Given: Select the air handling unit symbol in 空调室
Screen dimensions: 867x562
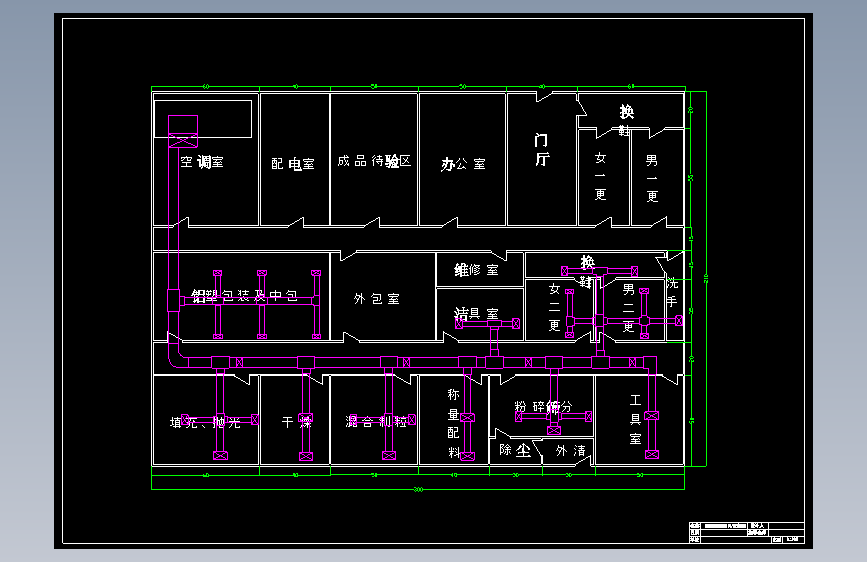Looking at the screenshot, I should pyautogui.click(x=183, y=131).
